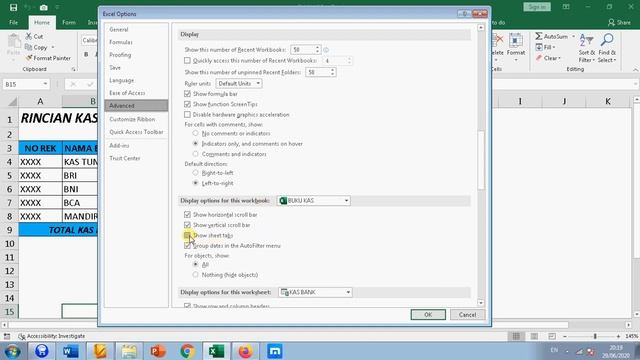Click the zoom in plus button
640x360 pixels.
[x=618, y=336]
